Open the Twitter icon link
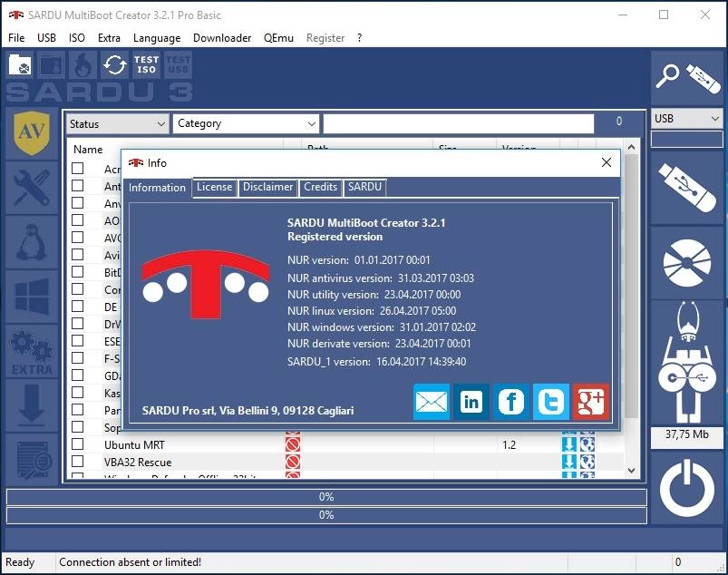Screen dimensions: 728x575 click(x=551, y=402)
